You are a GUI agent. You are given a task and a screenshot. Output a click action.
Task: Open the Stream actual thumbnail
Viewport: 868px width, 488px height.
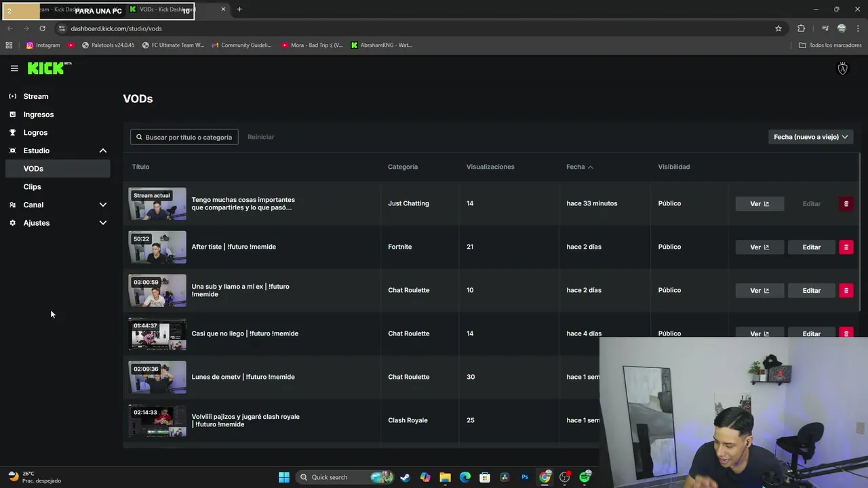coord(157,204)
